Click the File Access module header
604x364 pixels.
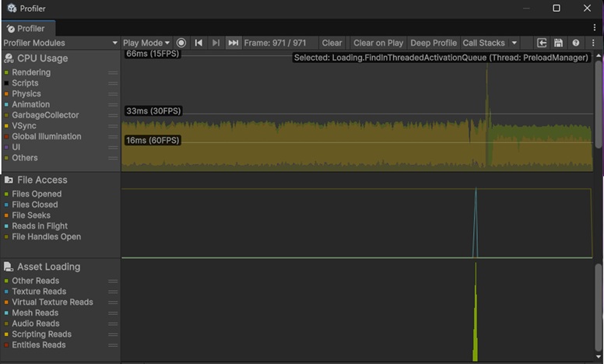pos(42,180)
